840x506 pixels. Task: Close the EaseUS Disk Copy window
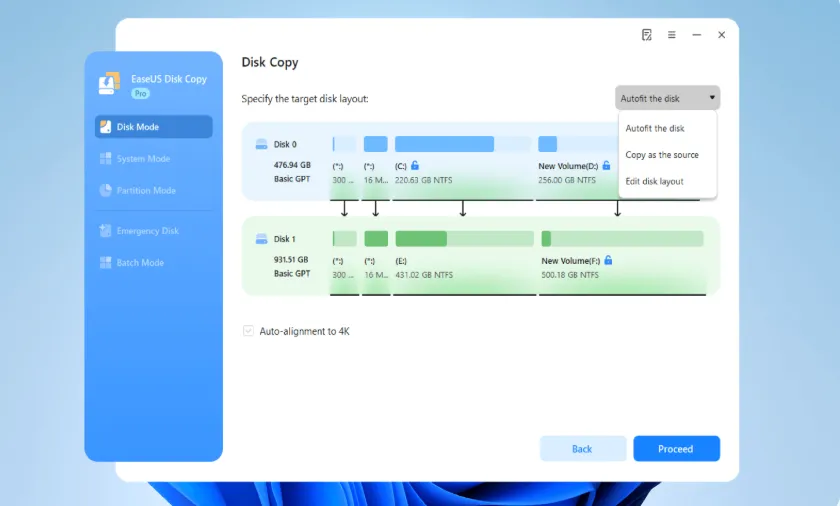click(x=722, y=35)
